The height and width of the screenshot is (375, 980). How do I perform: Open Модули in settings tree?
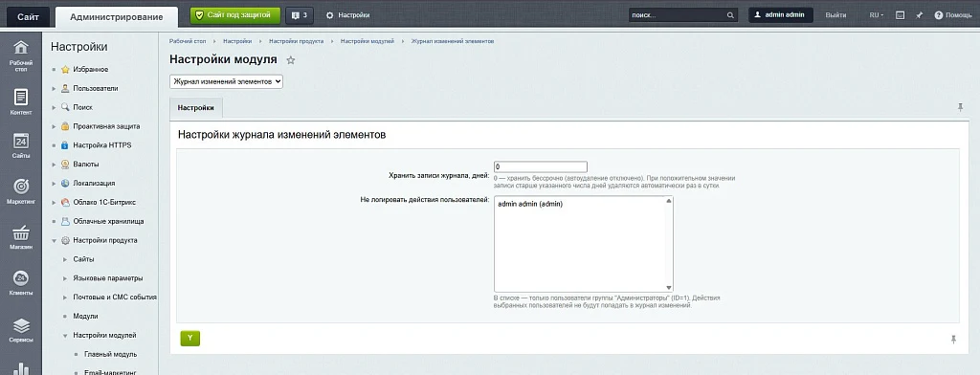coord(85,317)
